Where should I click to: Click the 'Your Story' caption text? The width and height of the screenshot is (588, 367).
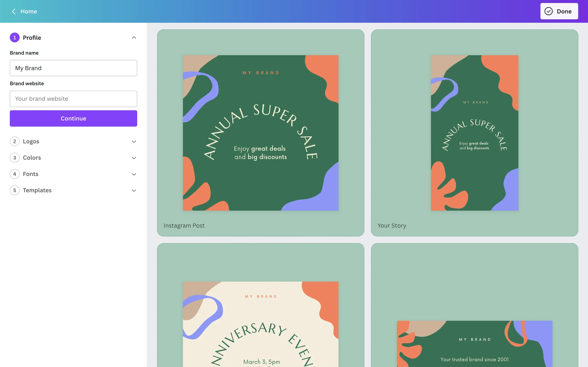392,226
